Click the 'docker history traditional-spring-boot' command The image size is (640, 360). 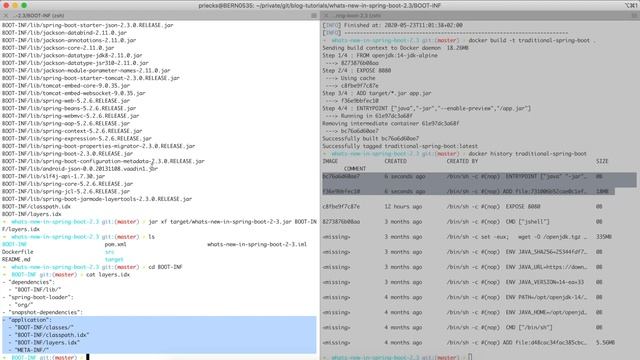click(527, 153)
